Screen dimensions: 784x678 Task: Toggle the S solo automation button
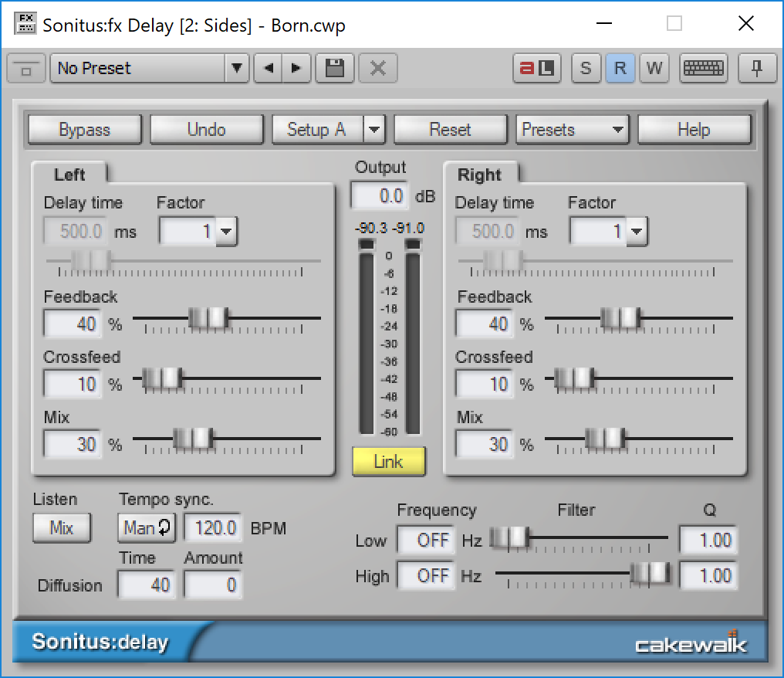pyautogui.click(x=586, y=68)
